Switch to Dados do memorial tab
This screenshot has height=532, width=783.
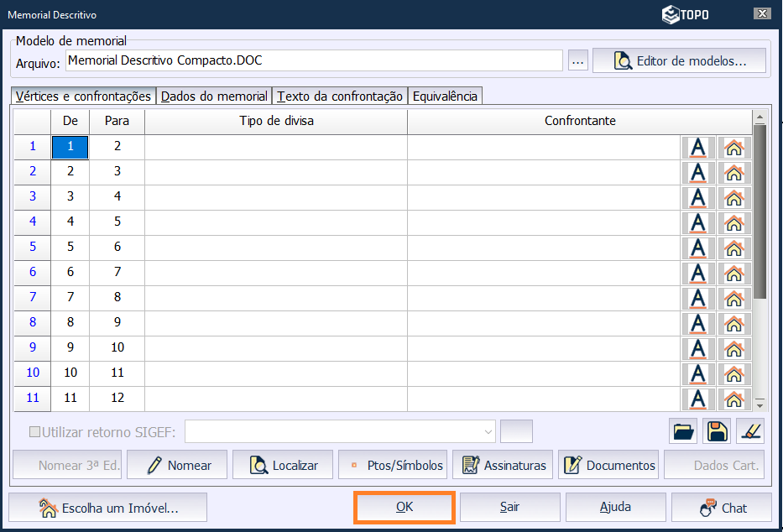[214, 96]
